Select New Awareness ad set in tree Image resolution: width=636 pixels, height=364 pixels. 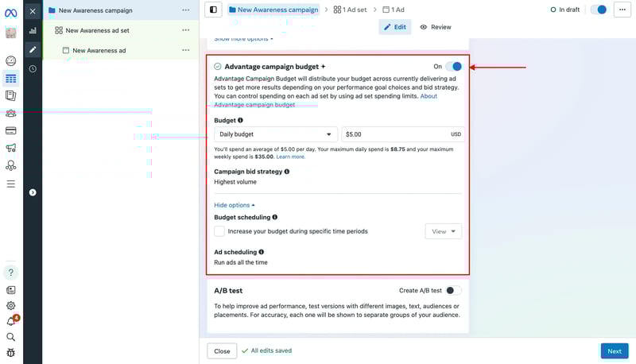97,30
